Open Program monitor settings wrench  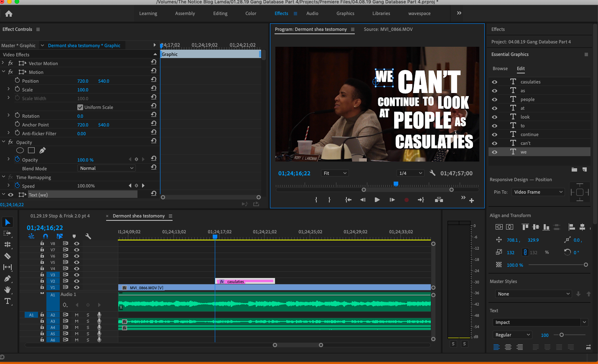[x=433, y=173]
